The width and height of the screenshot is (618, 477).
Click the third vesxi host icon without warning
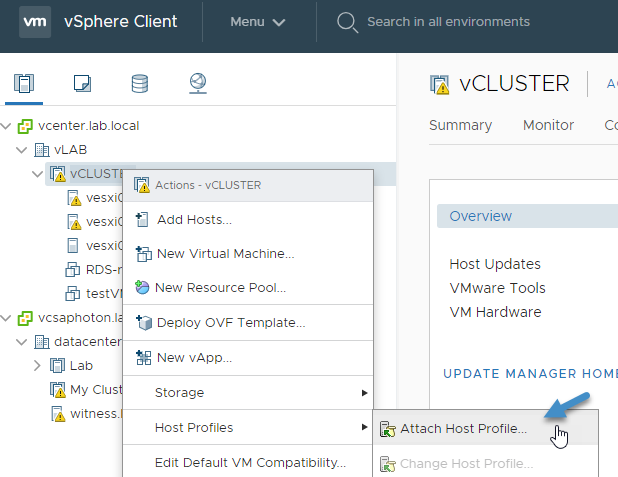(73, 246)
